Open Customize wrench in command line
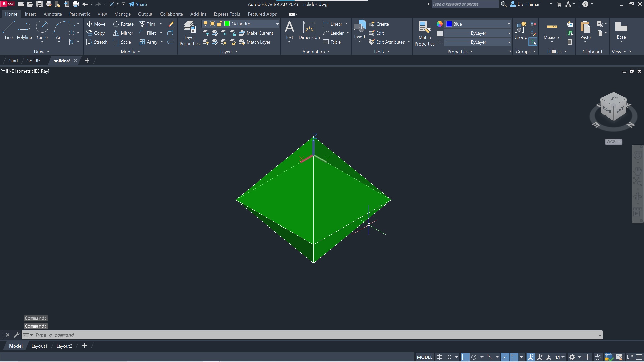Image resolution: width=644 pixels, height=362 pixels. tap(16, 335)
